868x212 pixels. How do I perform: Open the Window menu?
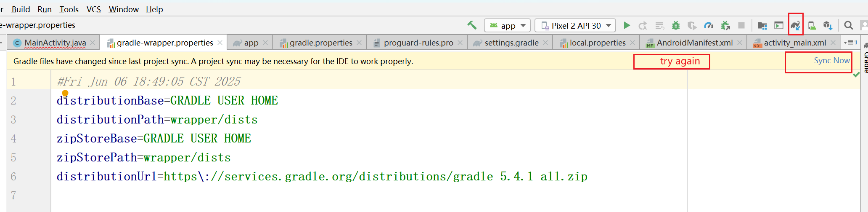tap(124, 9)
